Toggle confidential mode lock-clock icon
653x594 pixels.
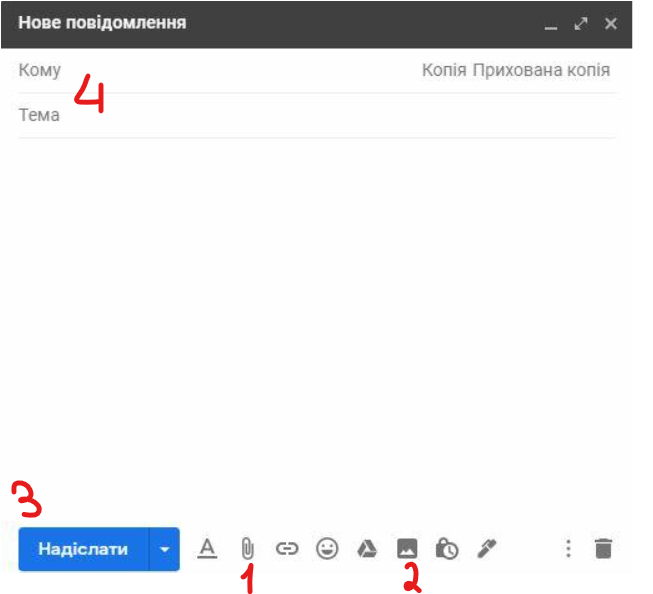[447, 548]
